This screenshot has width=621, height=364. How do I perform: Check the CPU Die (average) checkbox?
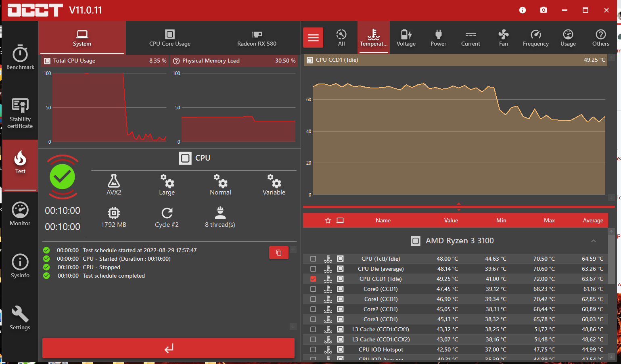click(x=313, y=269)
